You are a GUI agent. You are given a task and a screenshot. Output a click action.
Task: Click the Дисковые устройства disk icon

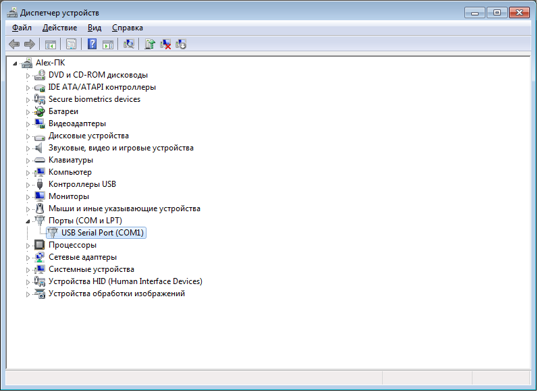click(40, 136)
